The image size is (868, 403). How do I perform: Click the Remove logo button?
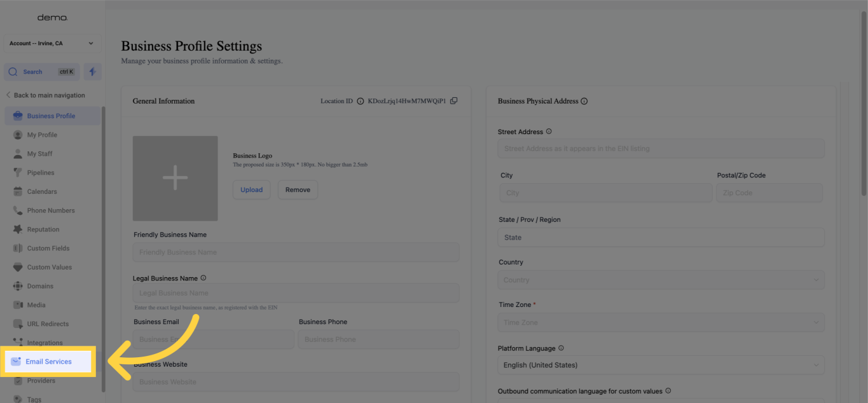tap(298, 189)
